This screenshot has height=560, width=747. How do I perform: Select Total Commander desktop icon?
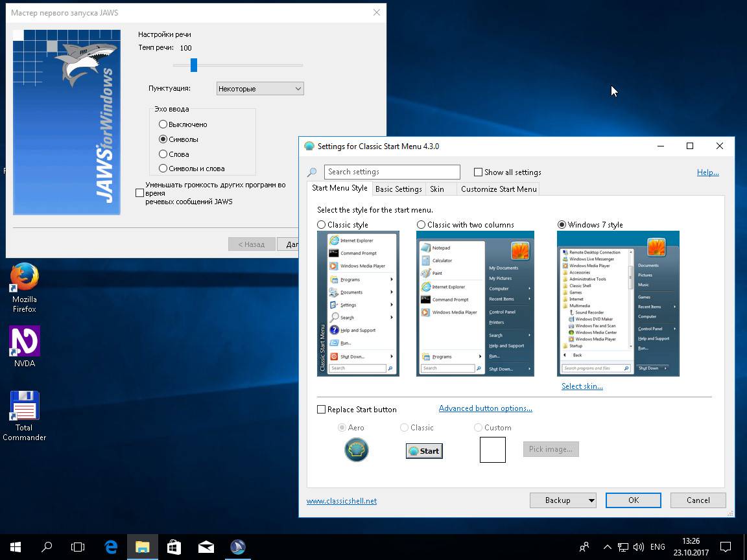(x=24, y=416)
